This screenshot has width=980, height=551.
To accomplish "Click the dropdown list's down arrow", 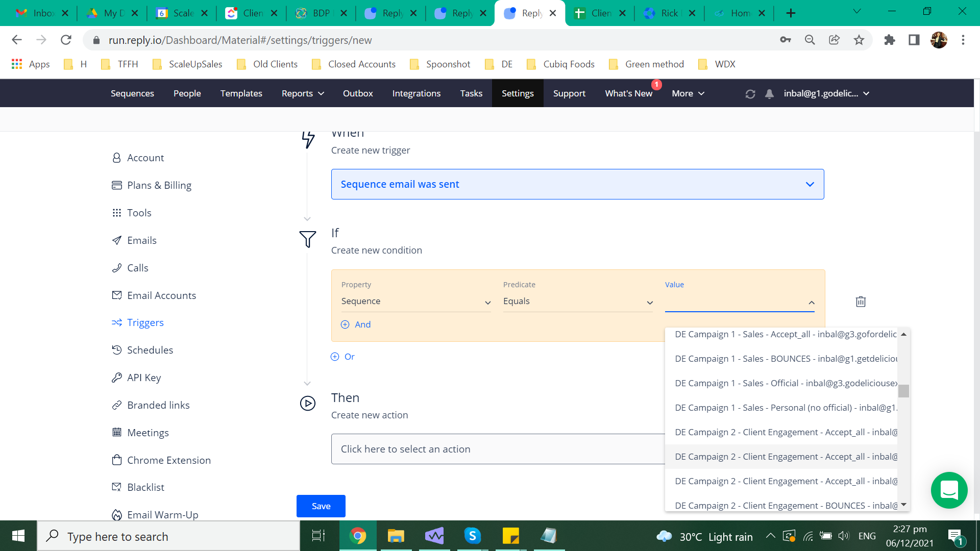I will 903,505.
